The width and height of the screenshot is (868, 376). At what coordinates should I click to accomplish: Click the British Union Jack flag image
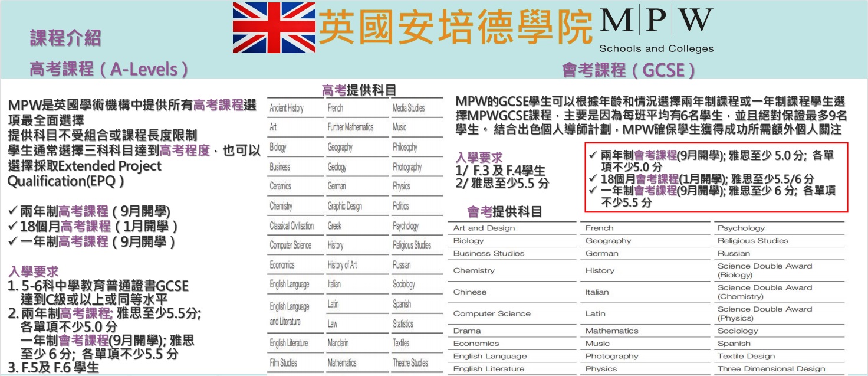click(x=275, y=27)
